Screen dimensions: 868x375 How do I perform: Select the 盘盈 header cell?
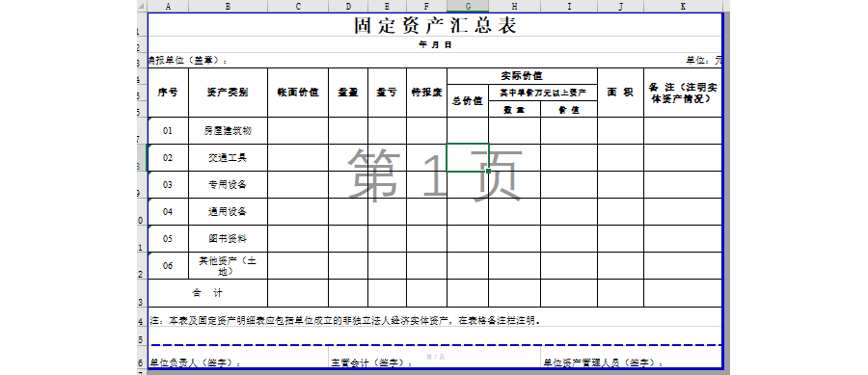click(348, 93)
